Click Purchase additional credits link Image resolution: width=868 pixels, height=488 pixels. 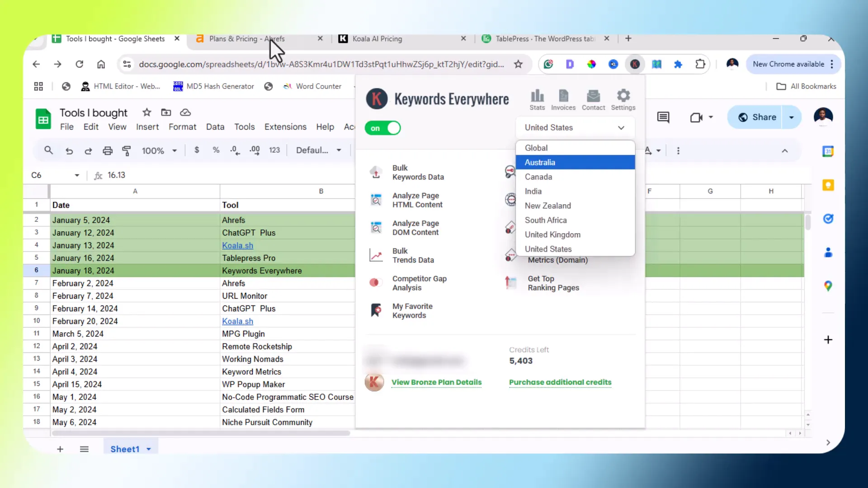(x=560, y=382)
